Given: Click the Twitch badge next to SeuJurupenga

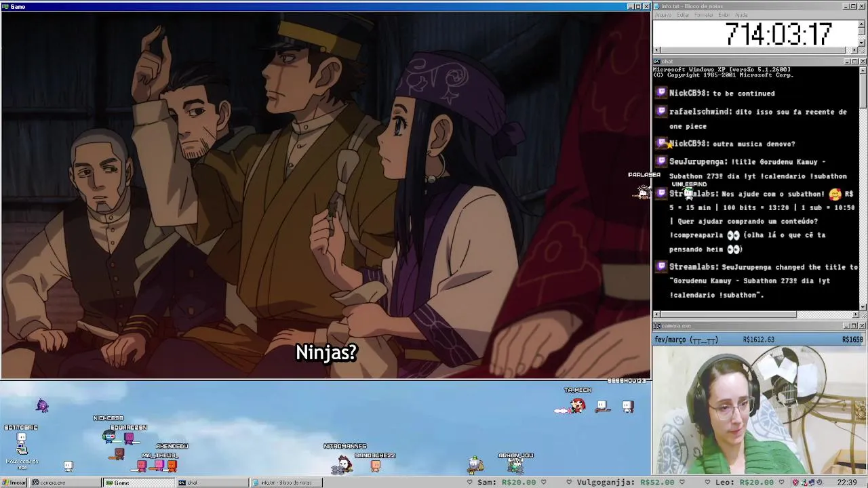Looking at the screenshot, I should point(661,161).
